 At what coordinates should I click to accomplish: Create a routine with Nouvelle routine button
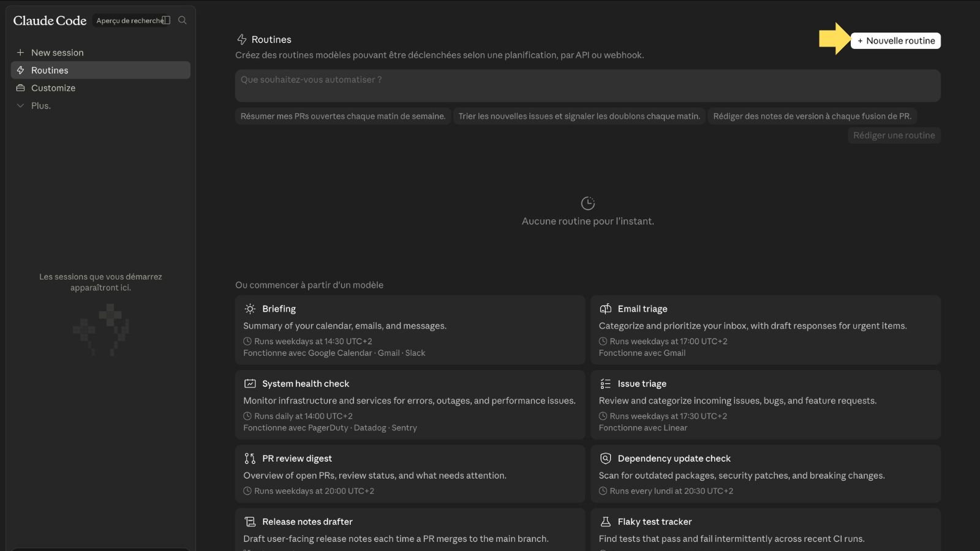coord(895,41)
